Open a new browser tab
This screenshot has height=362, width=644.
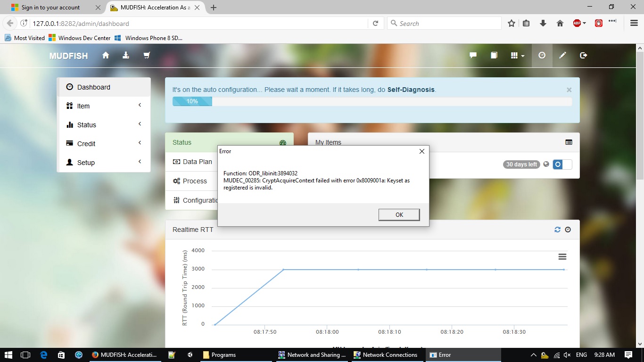[214, 8]
